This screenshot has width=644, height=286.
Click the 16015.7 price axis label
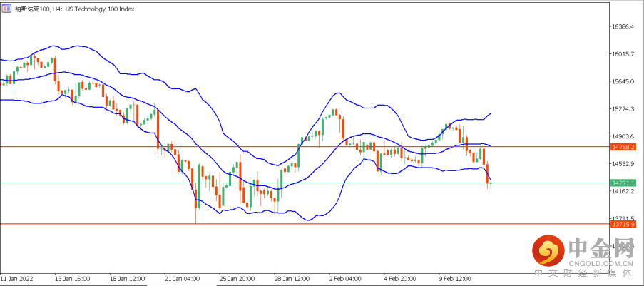tap(624, 54)
